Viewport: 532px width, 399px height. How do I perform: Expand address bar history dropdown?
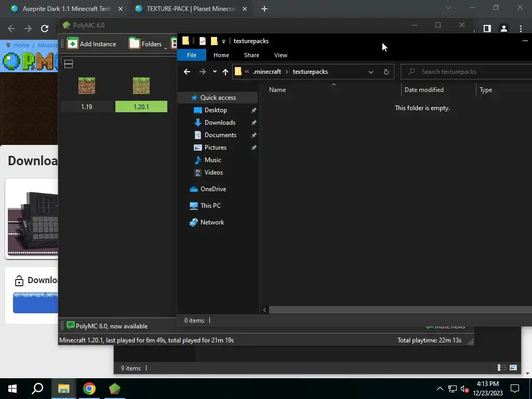coord(371,72)
